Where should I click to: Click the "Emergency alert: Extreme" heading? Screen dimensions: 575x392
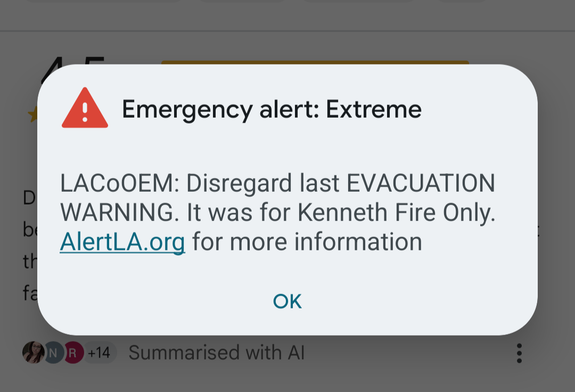tap(272, 109)
